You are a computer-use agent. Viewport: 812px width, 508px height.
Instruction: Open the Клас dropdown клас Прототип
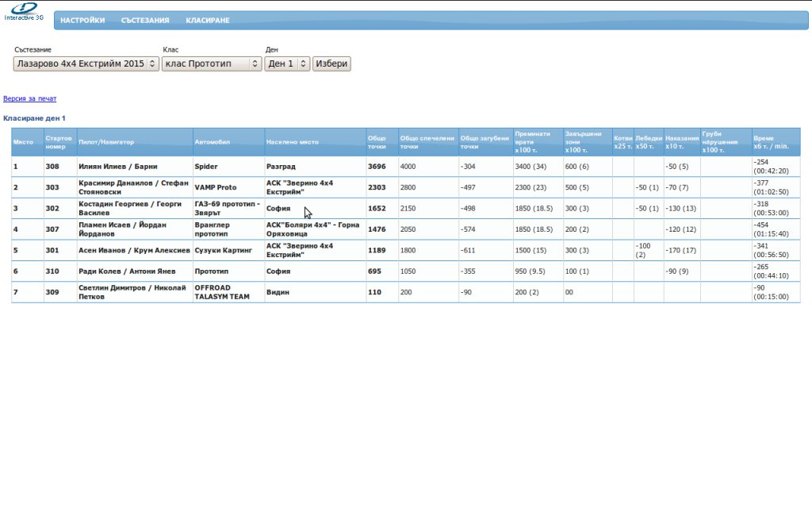coord(212,63)
